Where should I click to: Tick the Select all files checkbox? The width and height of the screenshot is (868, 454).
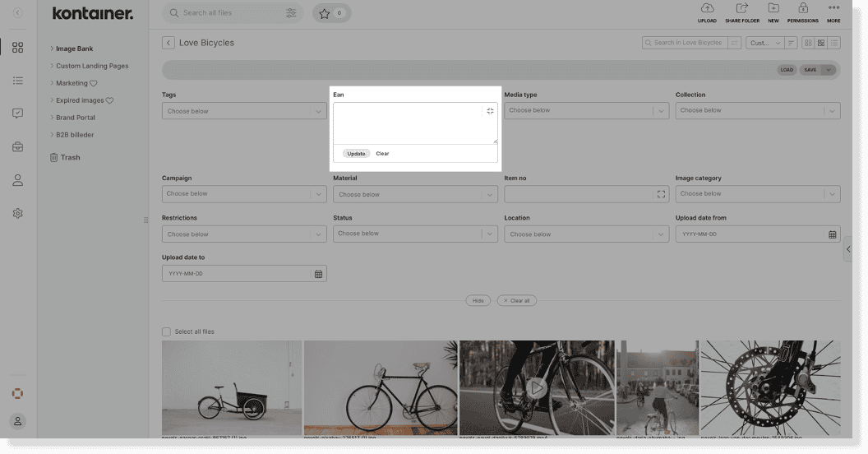click(x=167, y=331)
